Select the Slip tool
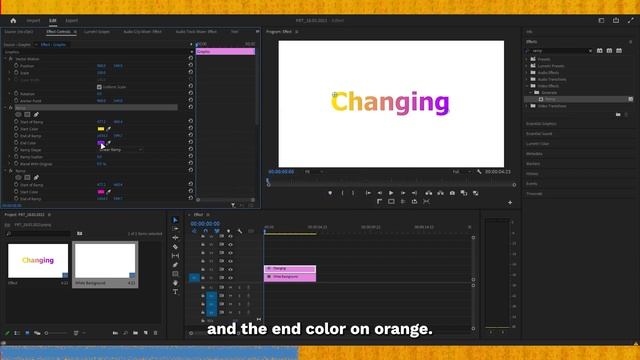The height and width of the screenshot is (360, 640). tap(176, 256)
